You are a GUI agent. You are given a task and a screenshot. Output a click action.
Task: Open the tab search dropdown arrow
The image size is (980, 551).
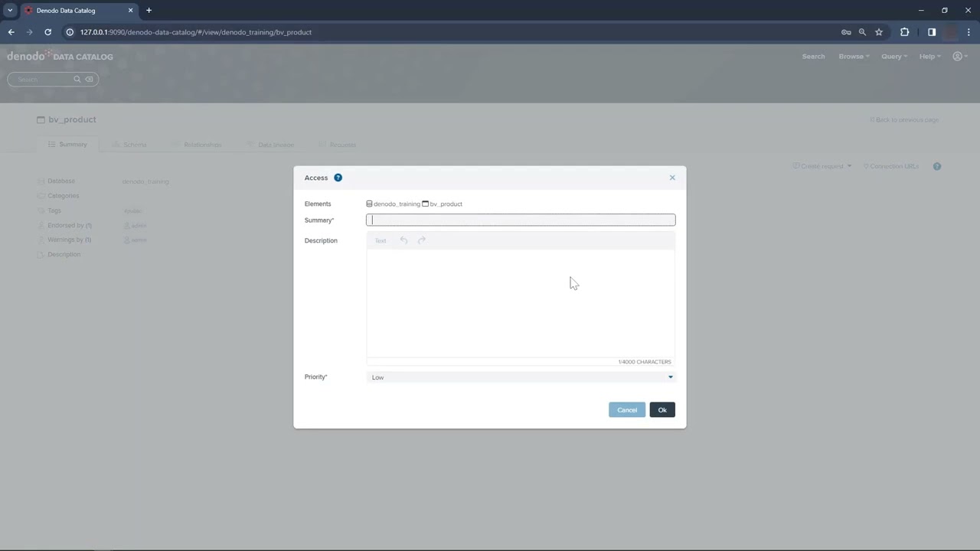[x=10, y=11]
